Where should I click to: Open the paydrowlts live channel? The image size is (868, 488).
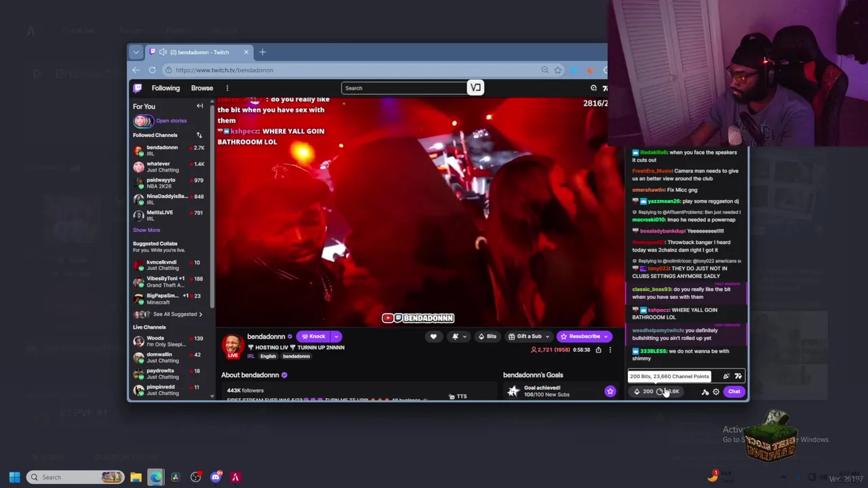pos(169,373)
